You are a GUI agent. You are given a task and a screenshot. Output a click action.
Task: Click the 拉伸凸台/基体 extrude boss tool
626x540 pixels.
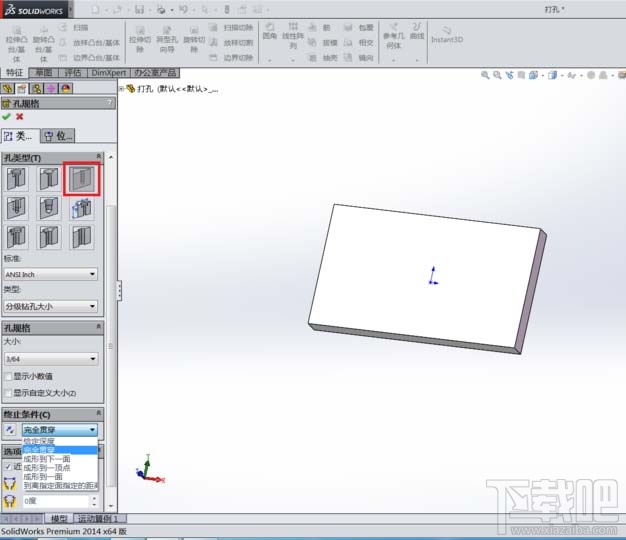(x=16, y=44)
